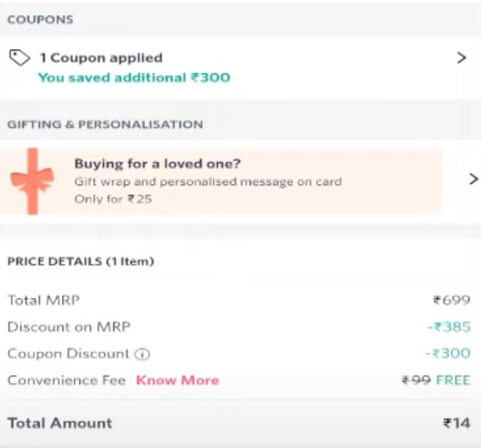The image size is (481, 448).
Task: Click the COUPONS section header
Action: pyautogui.click(x=40, y=20)
